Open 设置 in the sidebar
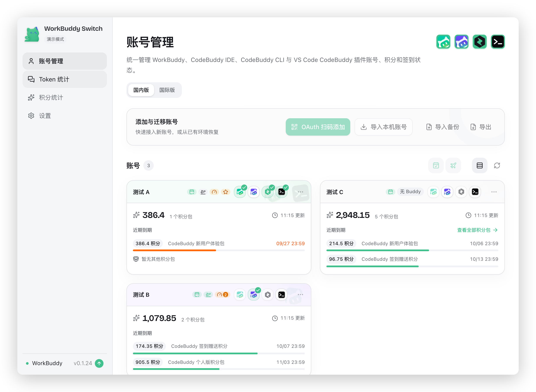Viewport: 536px width, 392px height. (65, 116)
